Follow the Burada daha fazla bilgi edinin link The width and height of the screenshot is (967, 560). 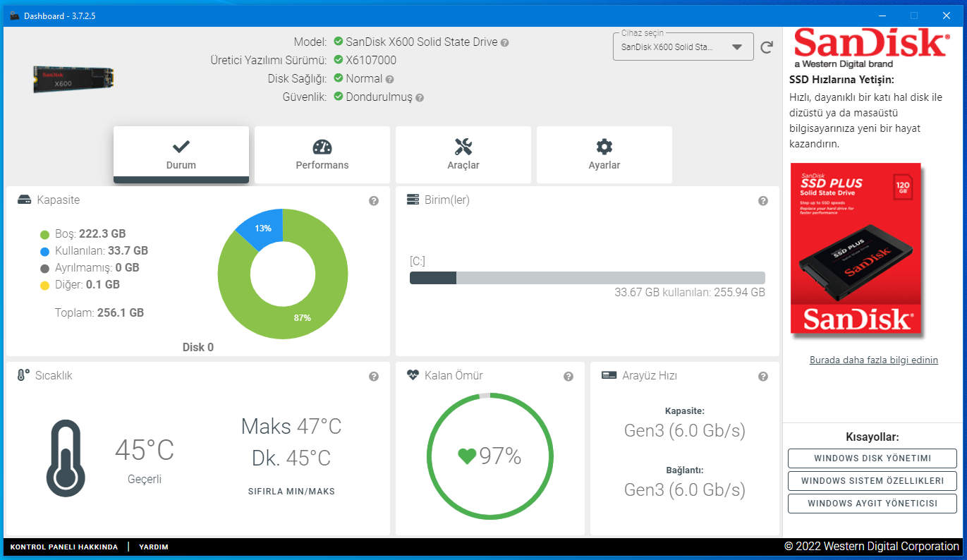(x=874, y=360)
